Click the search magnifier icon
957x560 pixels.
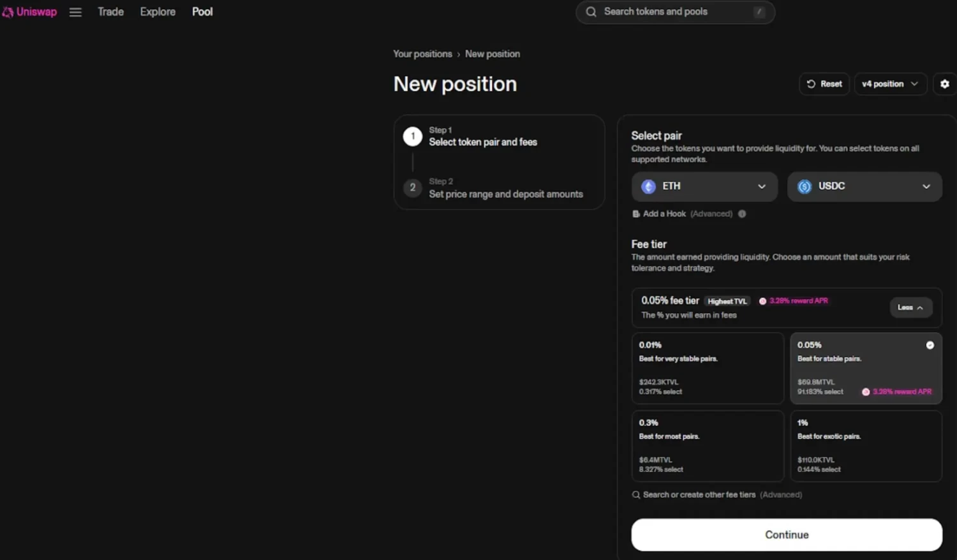(x=591, y=11)
